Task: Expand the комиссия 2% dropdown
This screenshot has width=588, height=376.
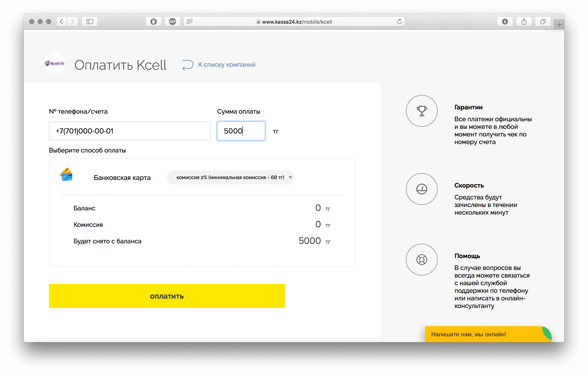Action: point(230,177)
